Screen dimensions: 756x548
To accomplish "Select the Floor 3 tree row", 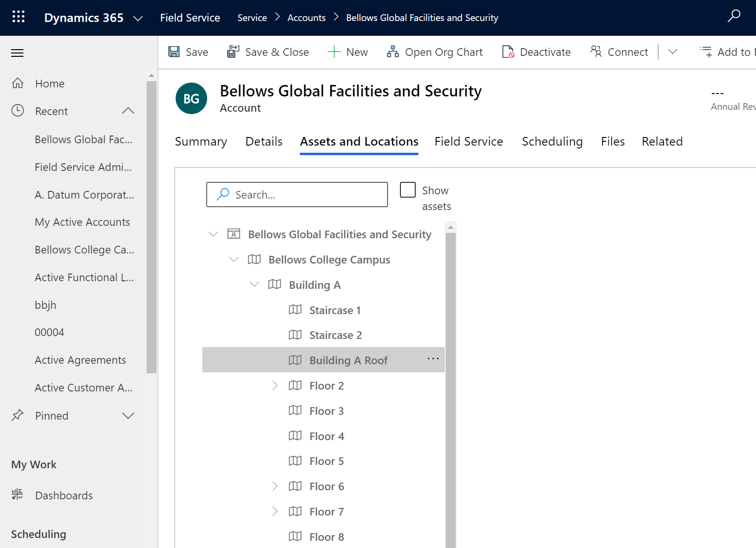I will pyautogui.click(x=324, y=411).
